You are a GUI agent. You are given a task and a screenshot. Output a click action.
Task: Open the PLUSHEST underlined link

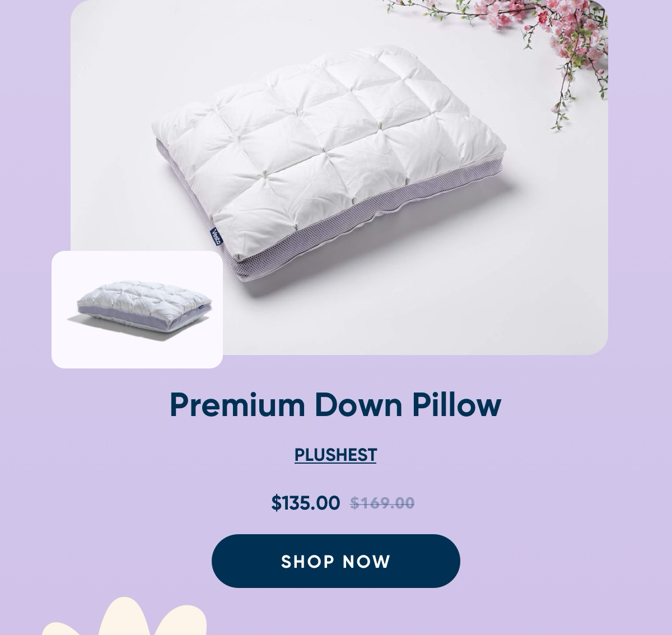pos(335,455)
